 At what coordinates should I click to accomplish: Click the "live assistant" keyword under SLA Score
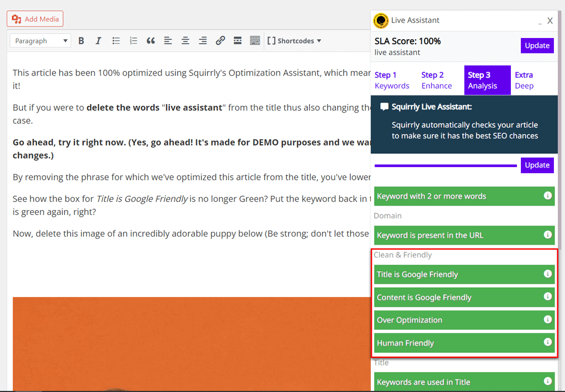click(397, 52)
